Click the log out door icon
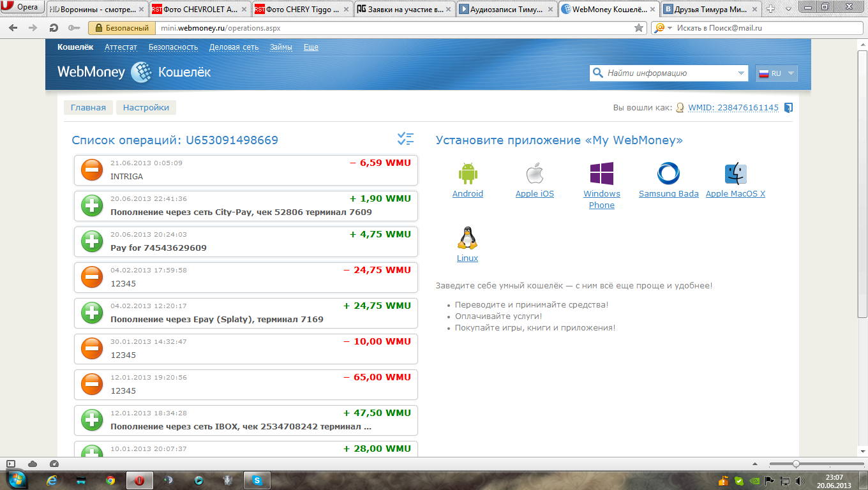This screenshot has width=868, height=490. point(788,108)
